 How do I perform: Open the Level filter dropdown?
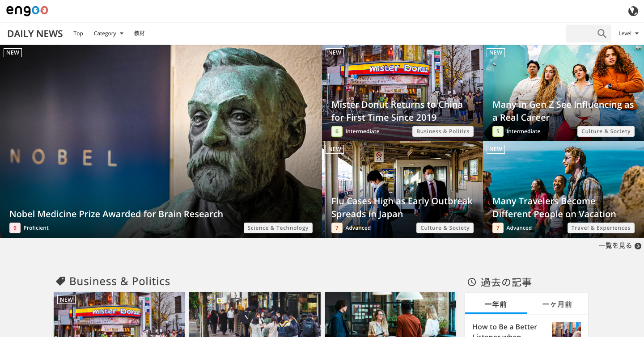point(628,34)
